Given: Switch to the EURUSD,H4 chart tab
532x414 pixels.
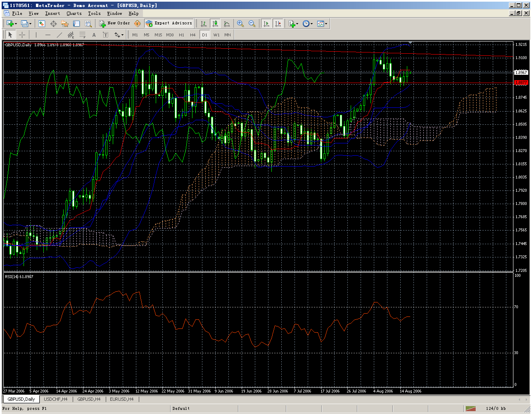Looking at the screenshot, I should [121, 400].
